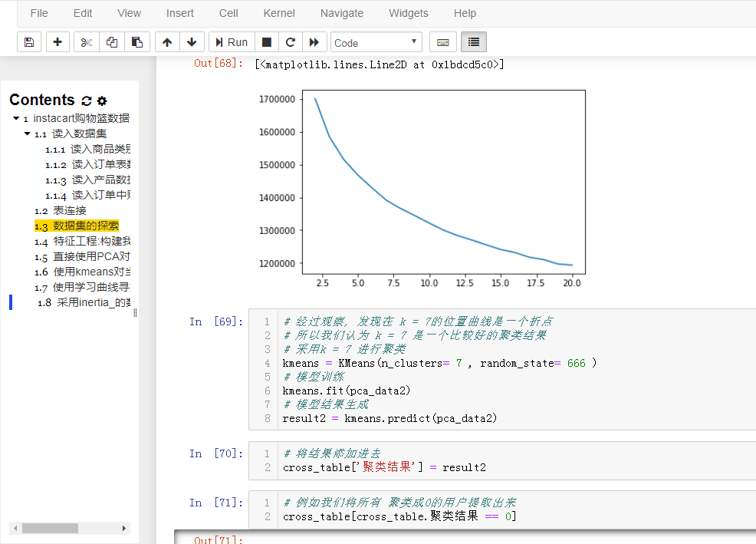This screenshot has height=544, width=756.
Task: Paste cells using the clipboard icon
Action: [x=136, y=42]
